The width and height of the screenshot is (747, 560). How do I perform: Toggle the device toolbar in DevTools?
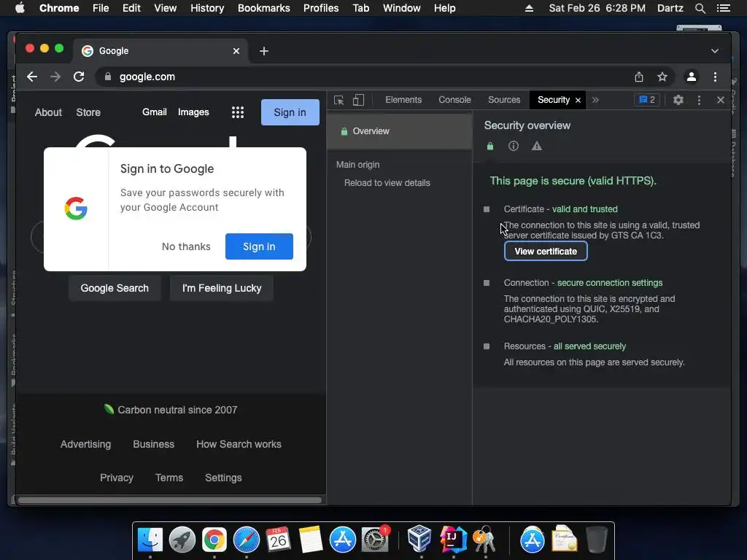358,100
